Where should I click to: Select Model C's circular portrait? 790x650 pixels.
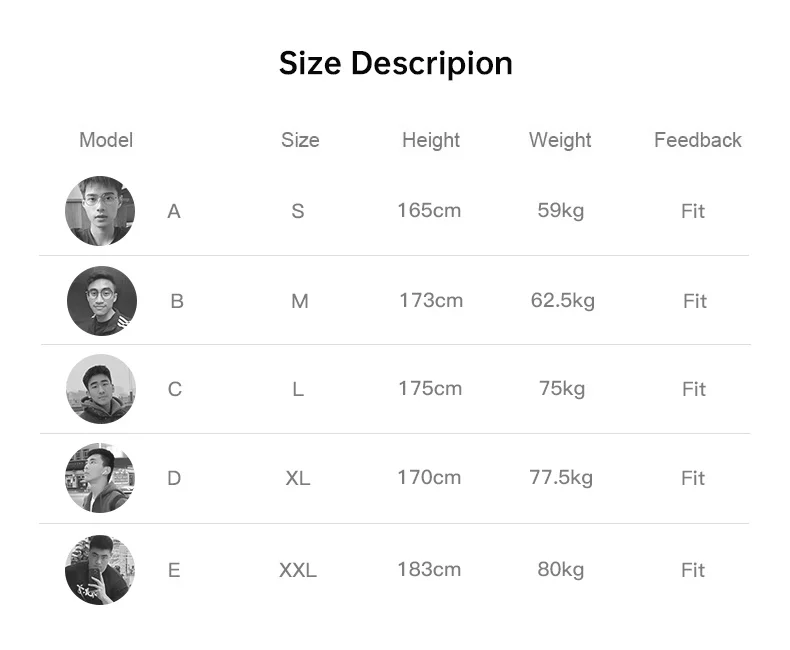(101, 389)
